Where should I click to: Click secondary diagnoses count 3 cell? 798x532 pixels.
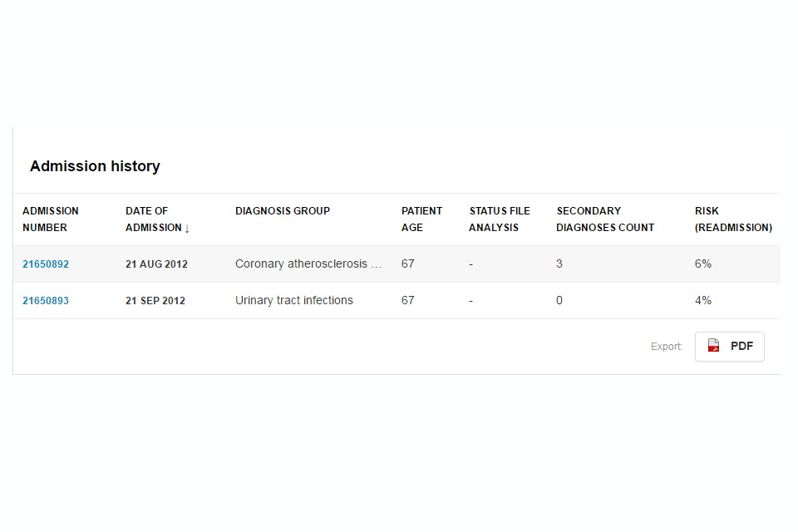point(559,264)
